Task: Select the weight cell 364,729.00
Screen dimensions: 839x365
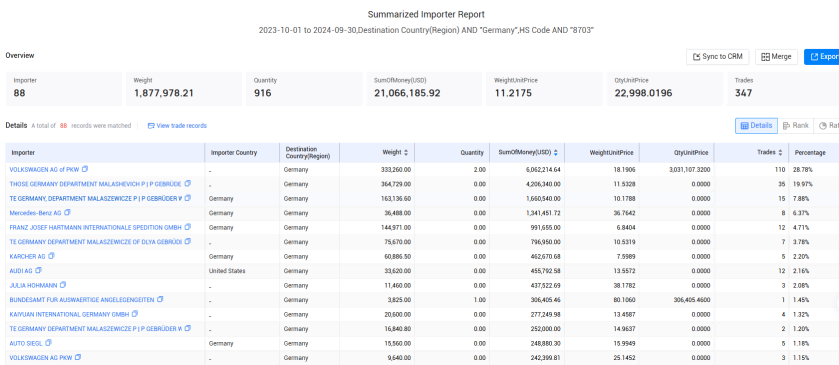Action: click(397, 184)
